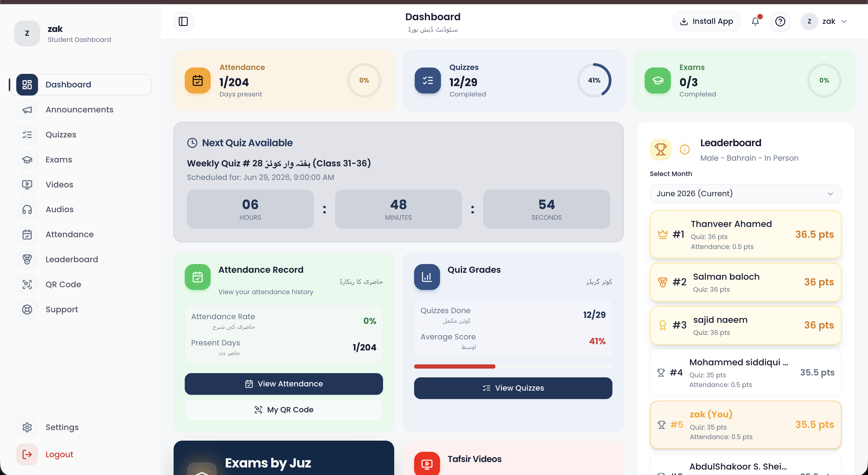Click the red Tafsir Videos icon
Screen dimensions: 868x475
click(x=426, y=464)
